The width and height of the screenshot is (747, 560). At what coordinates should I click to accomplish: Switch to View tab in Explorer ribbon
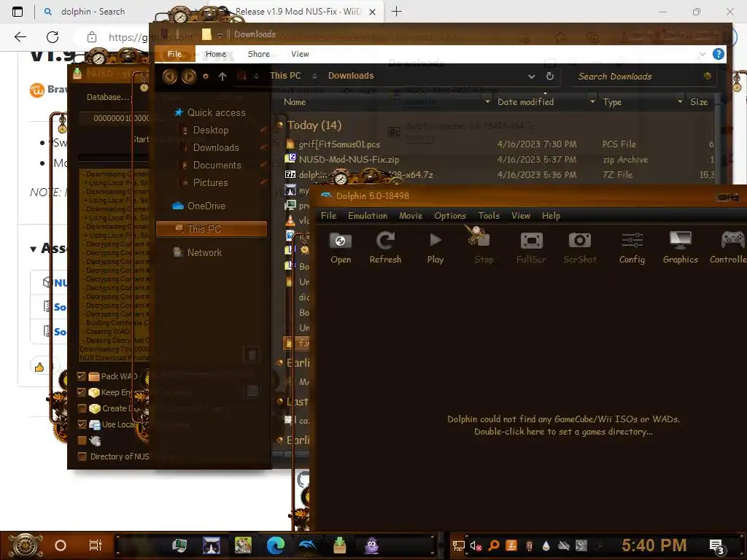click(x=300, y=54)
